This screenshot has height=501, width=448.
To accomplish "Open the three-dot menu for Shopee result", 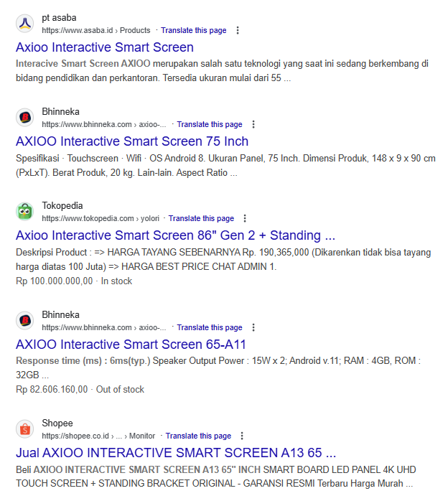I will pos(242,436).
